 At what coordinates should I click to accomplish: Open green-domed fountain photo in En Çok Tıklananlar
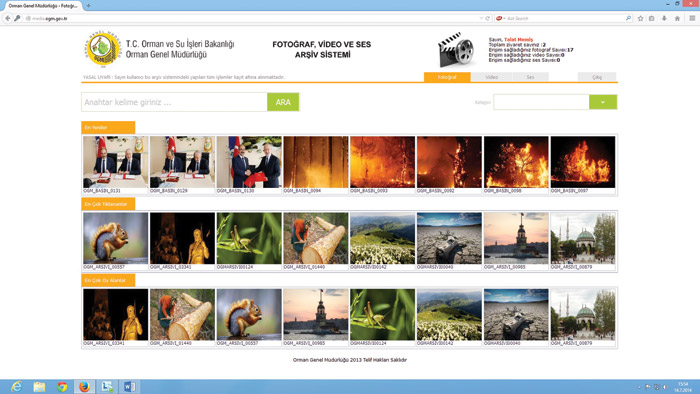pos(583,238)
